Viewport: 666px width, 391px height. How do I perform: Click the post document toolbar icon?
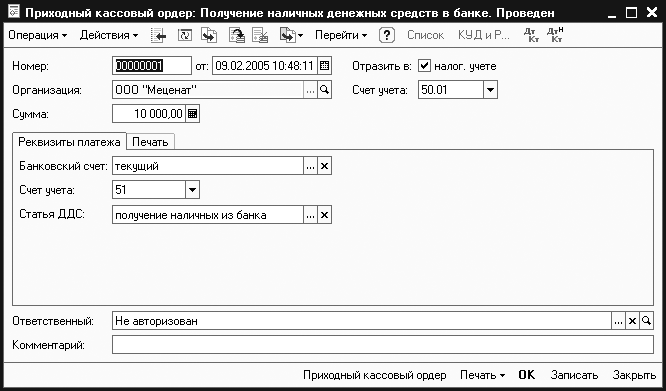tap(237, 36)
